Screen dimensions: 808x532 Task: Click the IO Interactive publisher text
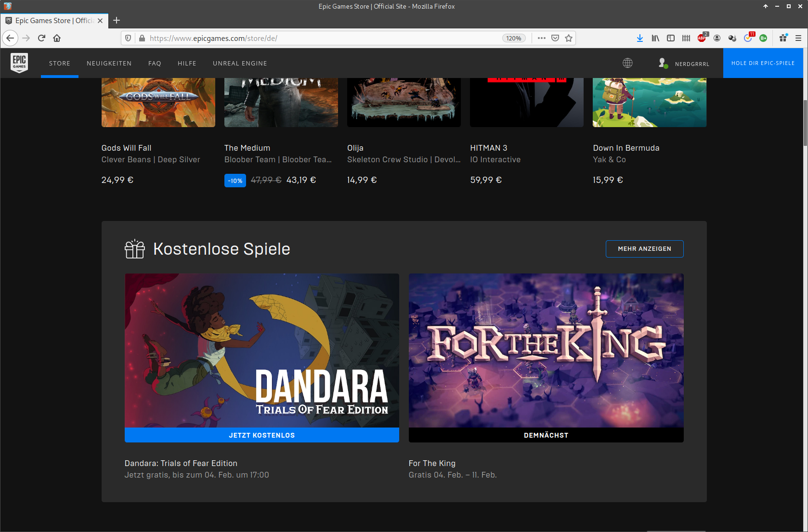(495, 159)
